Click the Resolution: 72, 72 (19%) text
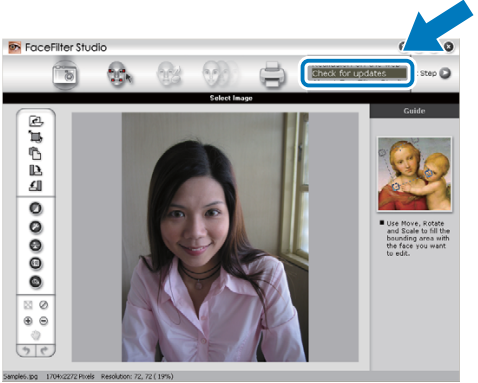Image resolution: width=478 pixels, height=383 pixels. tap(137, 376)
